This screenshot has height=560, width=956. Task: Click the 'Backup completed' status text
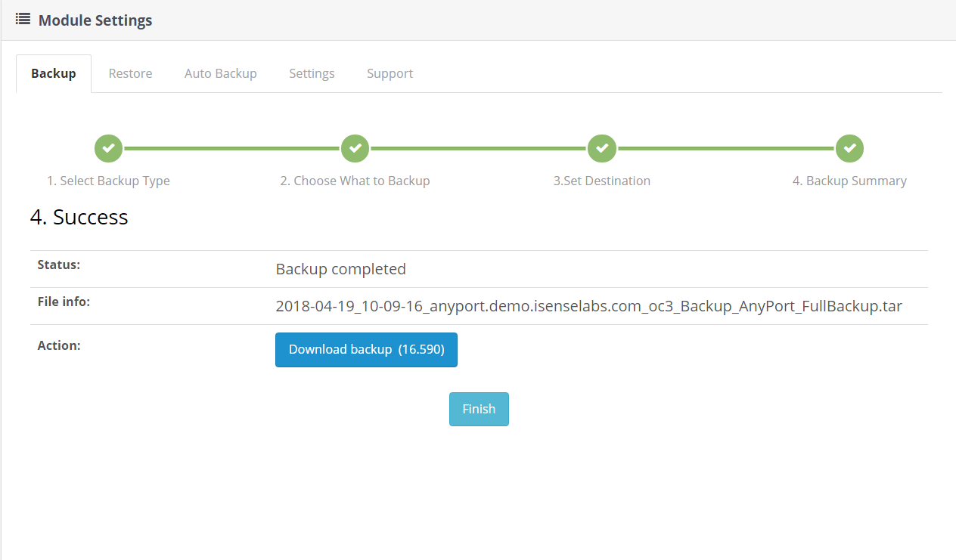[x=341, y=269]
